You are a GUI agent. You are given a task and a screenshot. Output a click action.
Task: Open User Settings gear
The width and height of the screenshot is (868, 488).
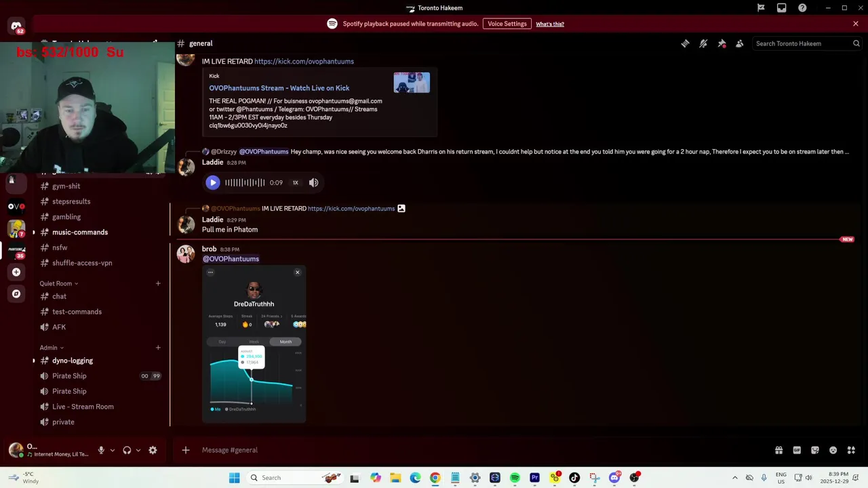[x=153, y=450]
